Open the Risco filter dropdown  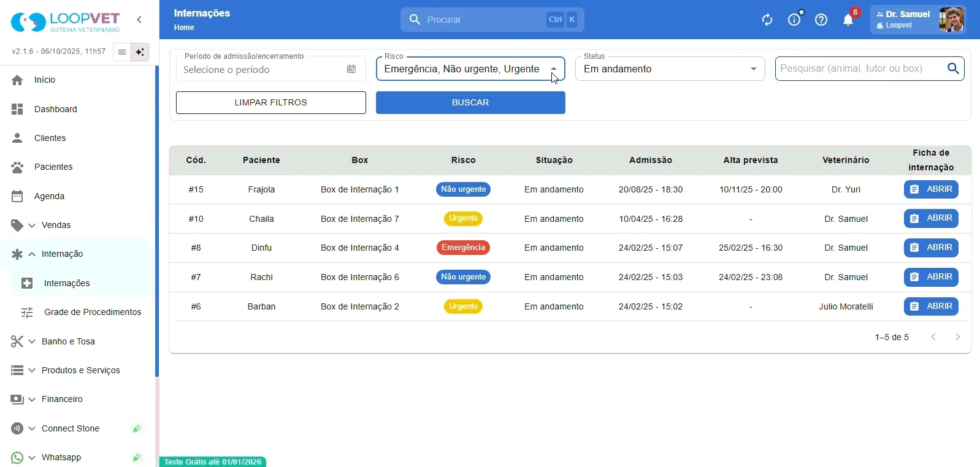click(x=470, y=69)
